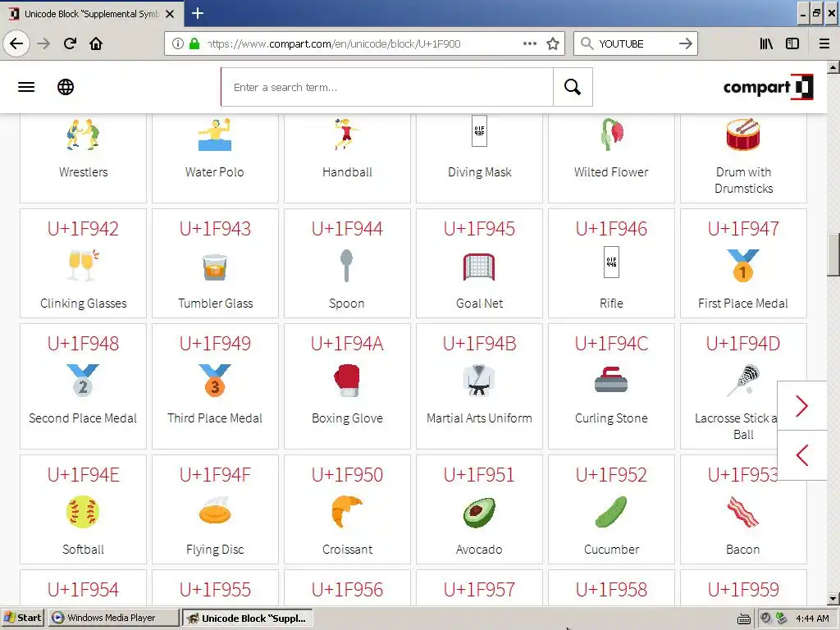Image resolution: width=840 pixels, height=630 pixels.
Task: Click the Water Polo label
Action: click(x=215, y=172)
